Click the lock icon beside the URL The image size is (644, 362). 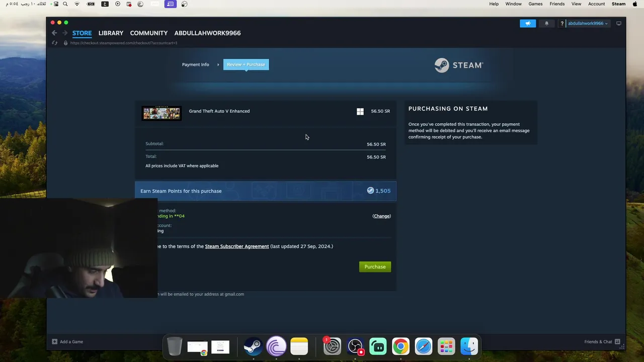click(65, 43)
